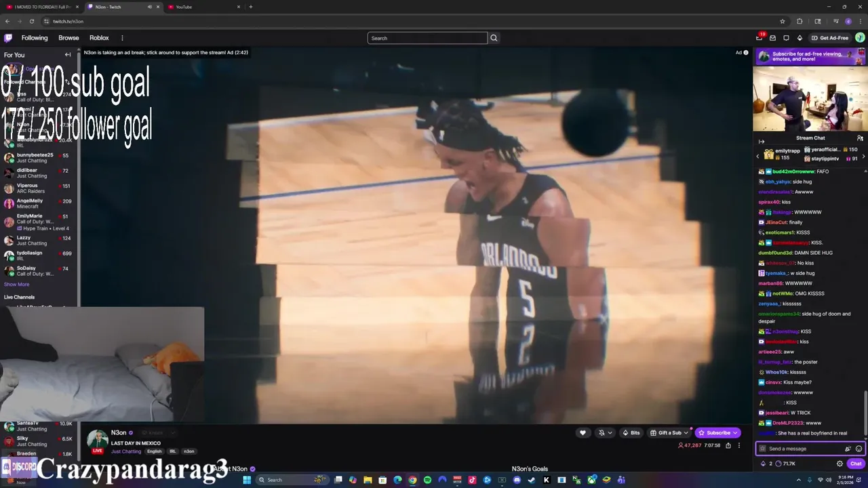Open Spotify from the taskbar

click(427, 480)
